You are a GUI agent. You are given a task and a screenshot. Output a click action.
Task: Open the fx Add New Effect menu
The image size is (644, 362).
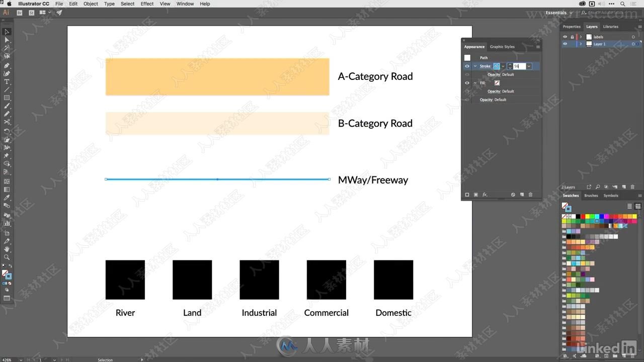(x=485, y=195)
